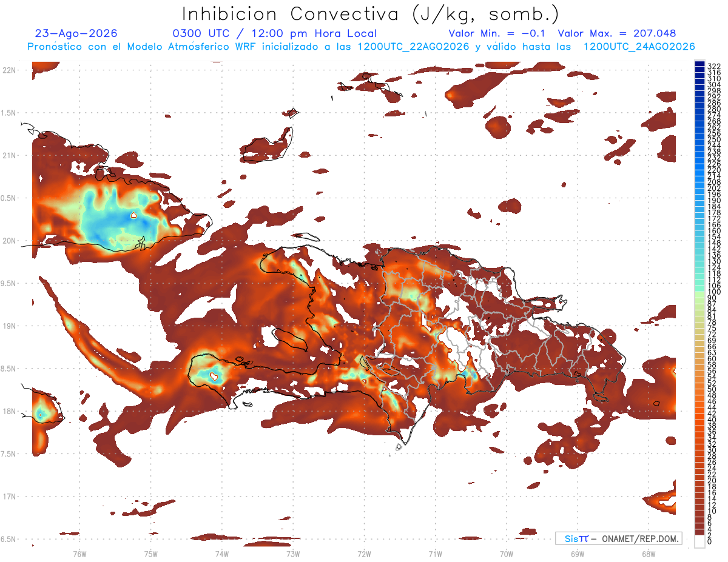Click the colorbar value label "202"
728x562 pixels.
pyautogui.click(x=713, y=188)
